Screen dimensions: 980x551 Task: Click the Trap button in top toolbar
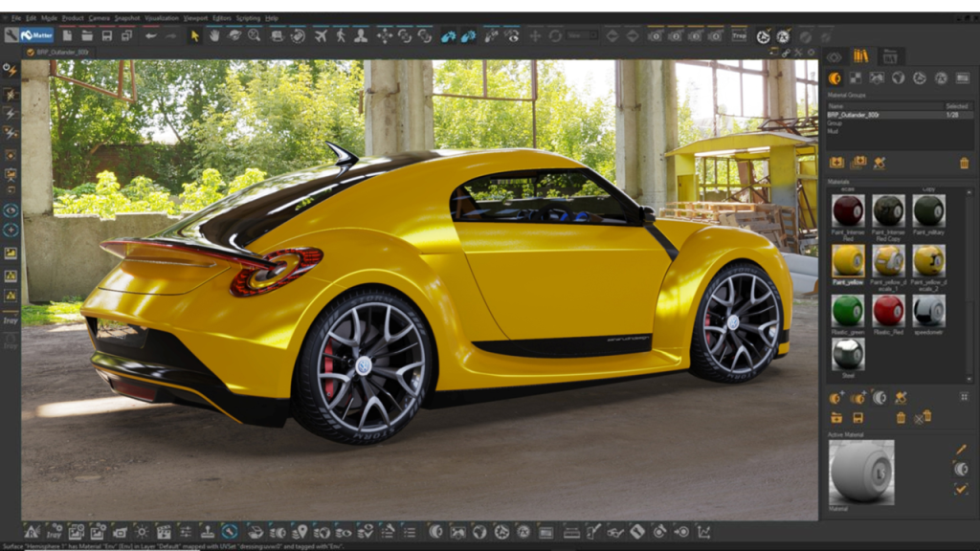pos(739,35)
